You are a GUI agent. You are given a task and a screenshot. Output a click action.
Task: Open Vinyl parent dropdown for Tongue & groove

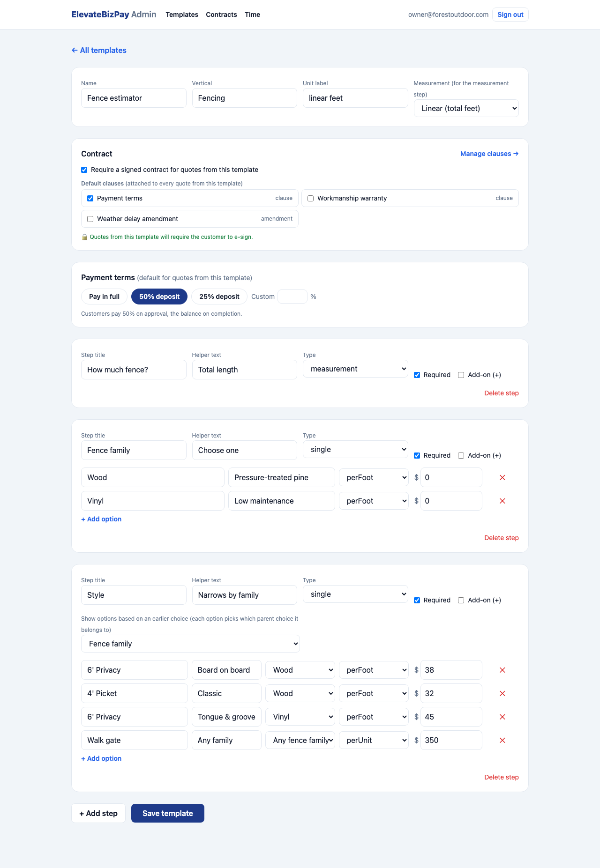300,717
